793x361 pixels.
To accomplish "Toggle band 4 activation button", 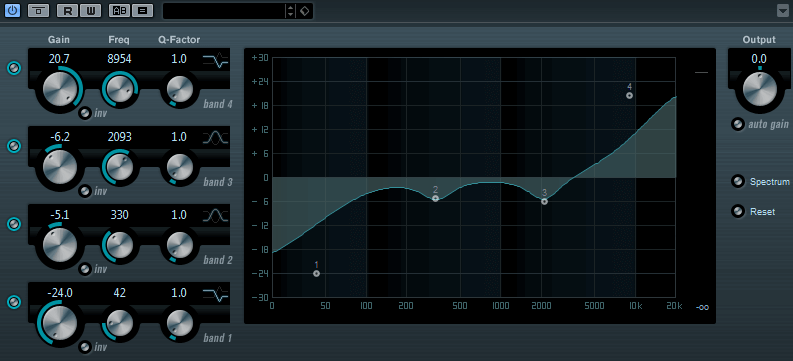I will tap(14, 68).
